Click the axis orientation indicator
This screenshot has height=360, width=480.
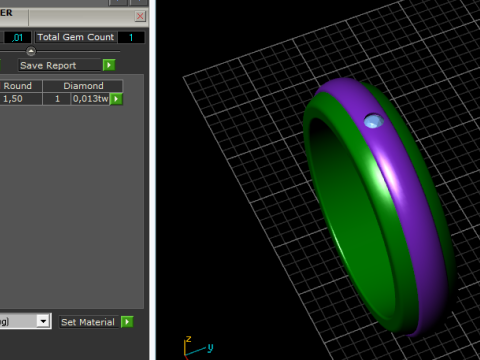click(198, 347)
